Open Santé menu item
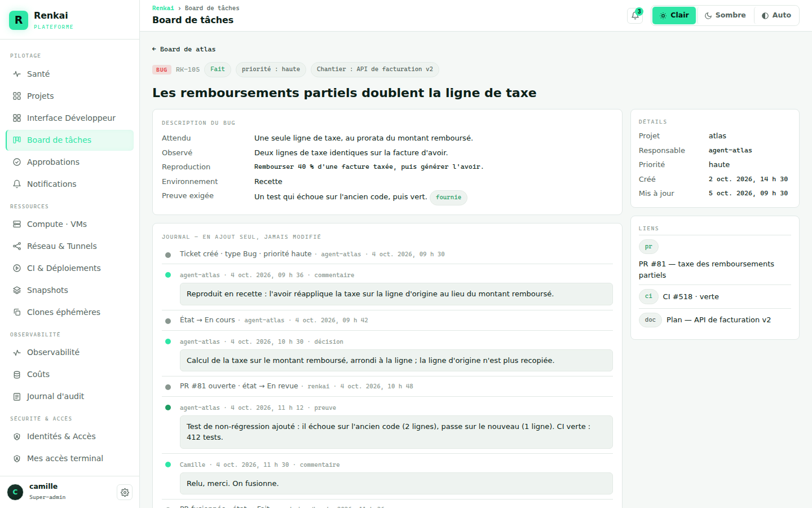 [x=69, y=74]
